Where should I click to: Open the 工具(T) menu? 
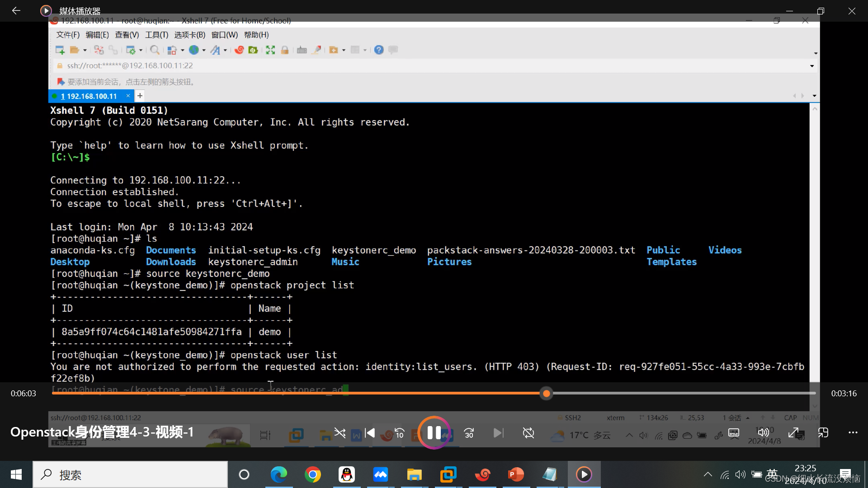coord(157,34)
